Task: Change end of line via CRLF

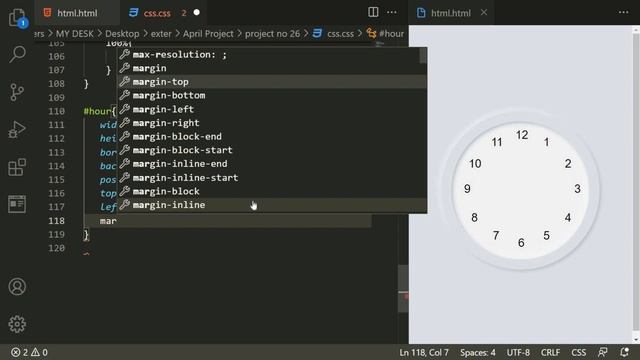Action: point(550,352)
